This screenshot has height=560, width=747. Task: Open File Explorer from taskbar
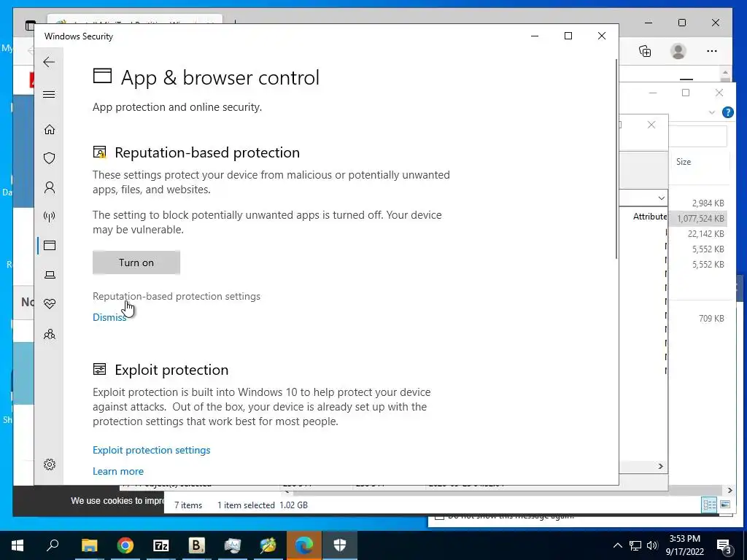click(x=89, y=545)
